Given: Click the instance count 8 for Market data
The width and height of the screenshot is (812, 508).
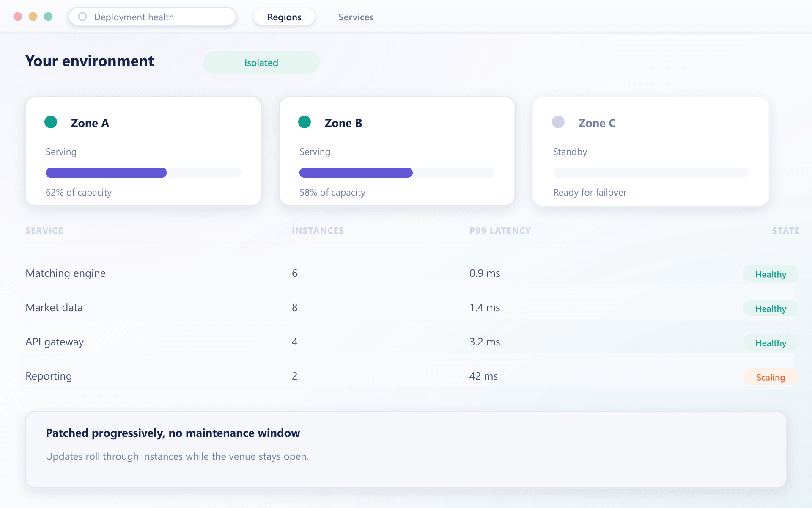Looking at the screenshot, I should pyautogui.click(x=295, y=308).
